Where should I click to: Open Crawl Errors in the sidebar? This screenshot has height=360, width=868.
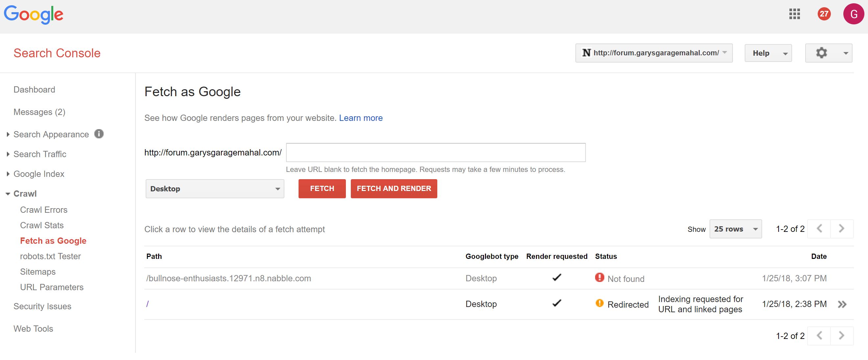click(x=44, y=210)
